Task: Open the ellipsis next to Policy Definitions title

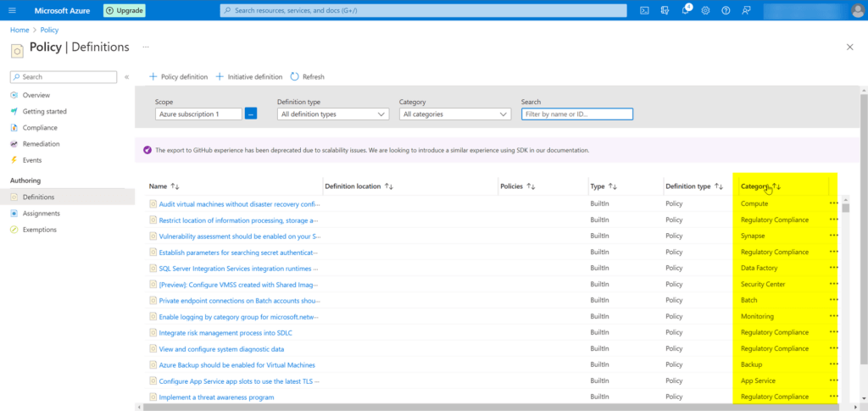Action: 146,47
